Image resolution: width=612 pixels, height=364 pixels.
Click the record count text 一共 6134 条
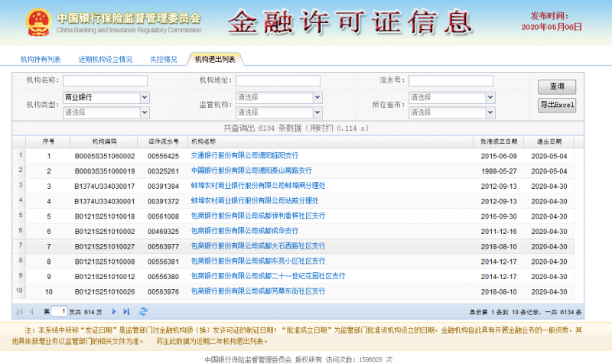click(x=563, y=312)
